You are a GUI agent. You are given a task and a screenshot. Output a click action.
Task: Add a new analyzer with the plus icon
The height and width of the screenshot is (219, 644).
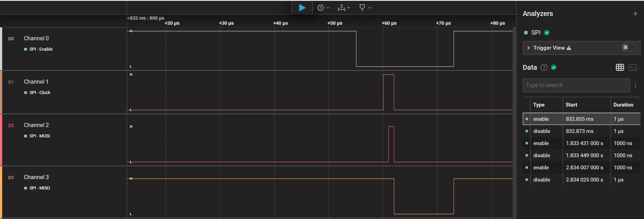[x=635, y=14]
